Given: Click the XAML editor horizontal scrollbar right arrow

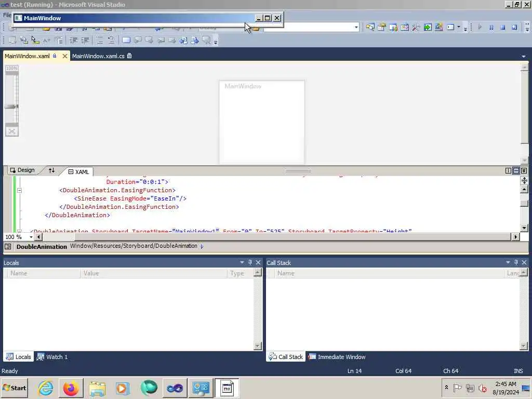Looking at the screenshot, I should (516, 237).
